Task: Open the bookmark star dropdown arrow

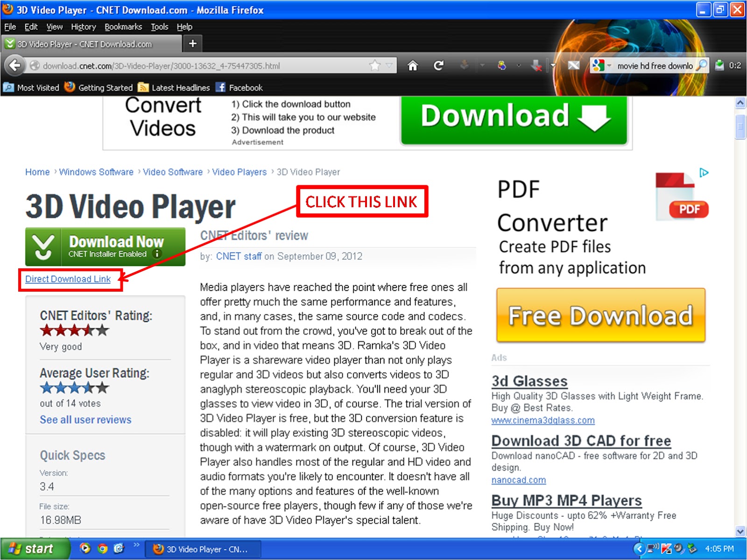Action: [389, 66]
